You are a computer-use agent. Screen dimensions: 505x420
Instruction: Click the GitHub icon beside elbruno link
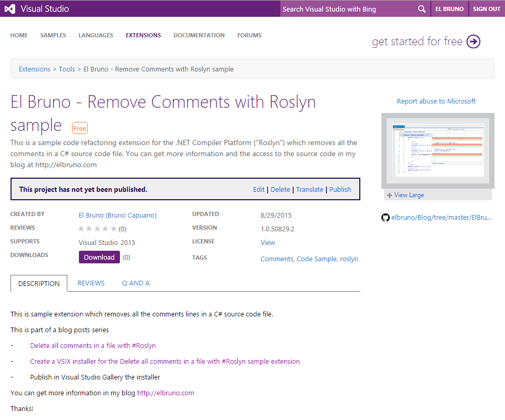(x=386, y=217)
